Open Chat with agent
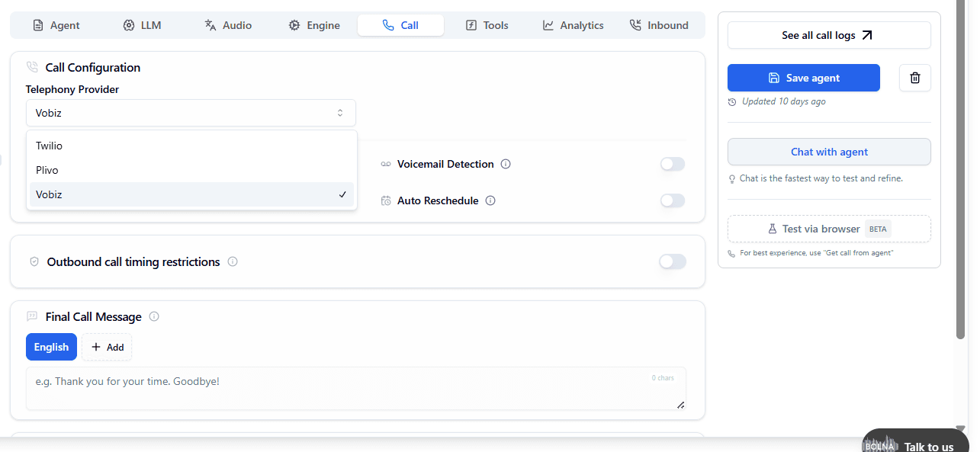This screenshot has height=452, width=980. pyautogui.click(x=829, y=152)
